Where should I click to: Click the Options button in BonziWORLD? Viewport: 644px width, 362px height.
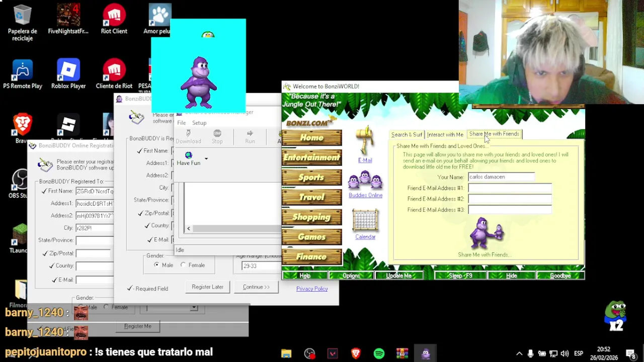pyautogui.click(x=351, y=276)
